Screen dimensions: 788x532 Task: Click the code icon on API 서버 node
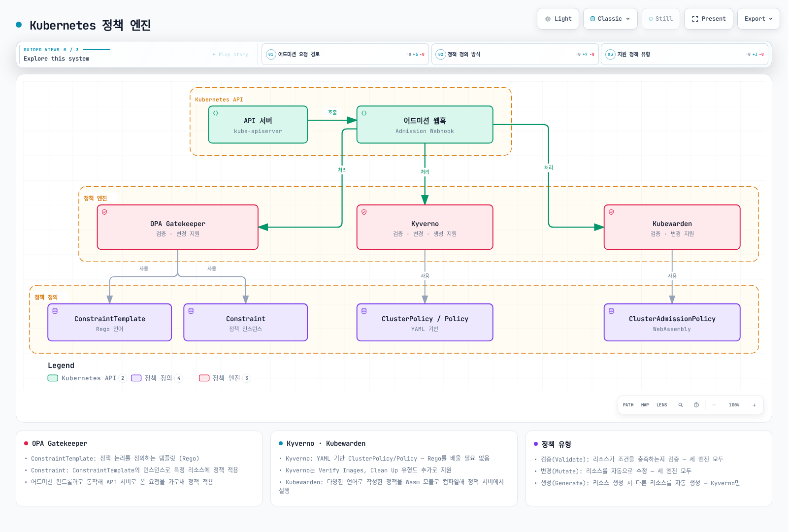(216, 113)
